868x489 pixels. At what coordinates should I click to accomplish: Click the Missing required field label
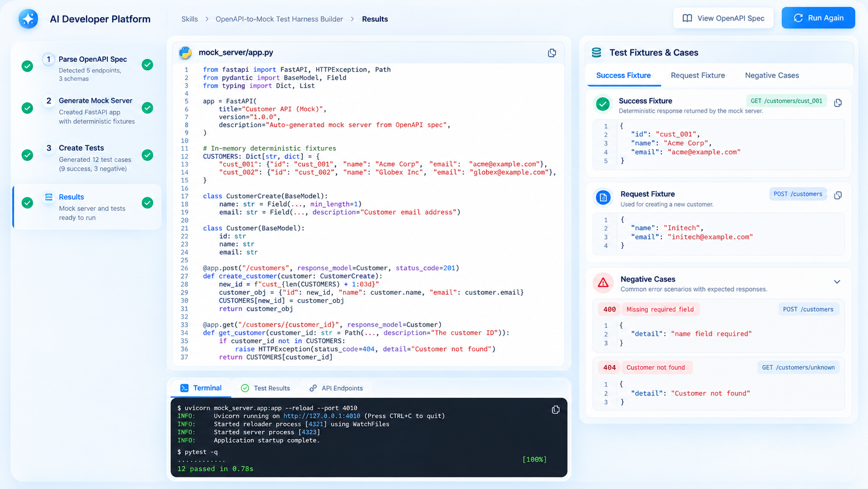[x=660, y=309]
